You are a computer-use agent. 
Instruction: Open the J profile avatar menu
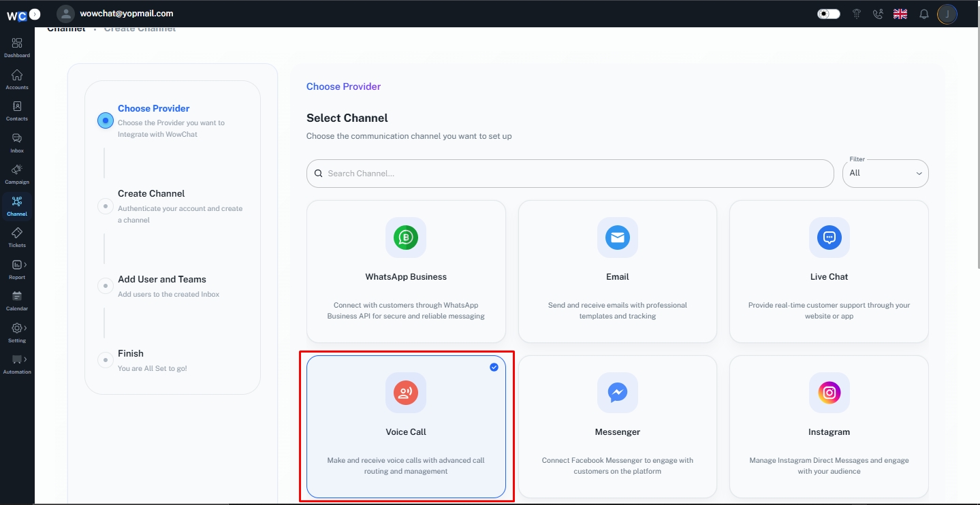(947, 14)
